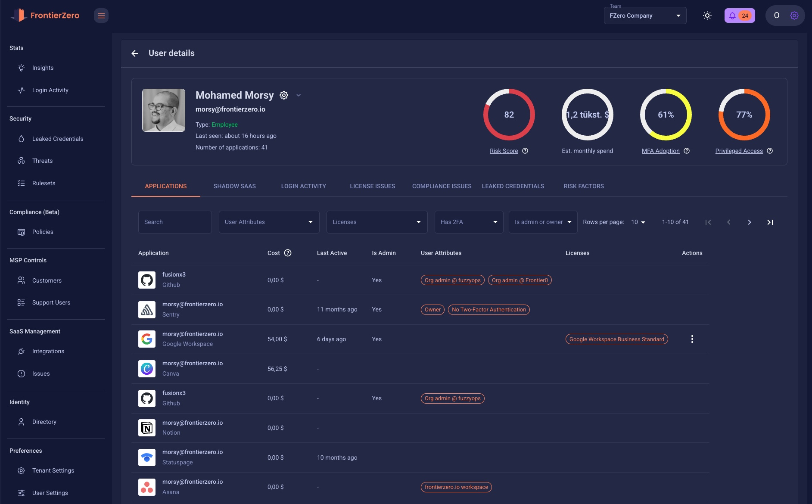This screenshot has width=812, height=504.
Task: Expand the chevron next to the user name
Action: pos(299,95)
